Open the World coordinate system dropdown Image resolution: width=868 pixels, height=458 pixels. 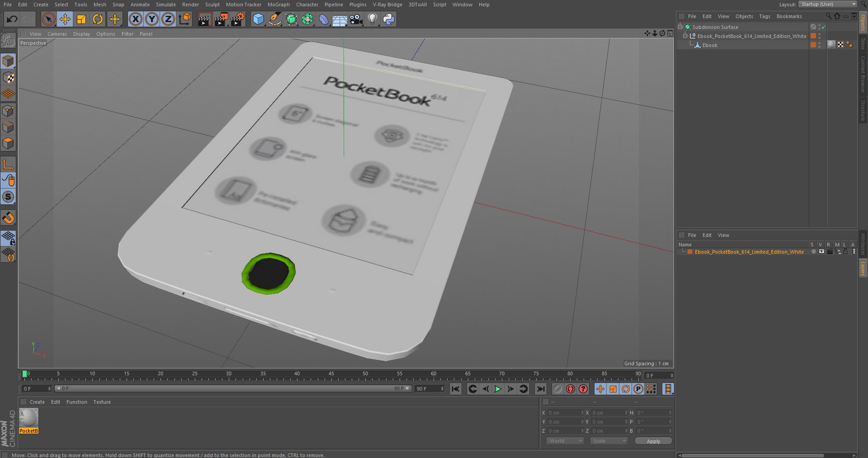[x=565, y=441]
